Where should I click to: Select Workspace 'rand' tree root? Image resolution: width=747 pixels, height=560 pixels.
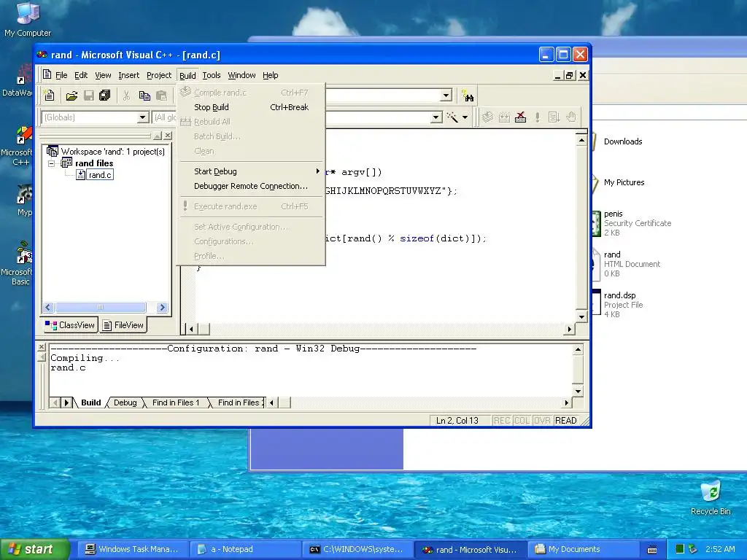coord(112,152)
